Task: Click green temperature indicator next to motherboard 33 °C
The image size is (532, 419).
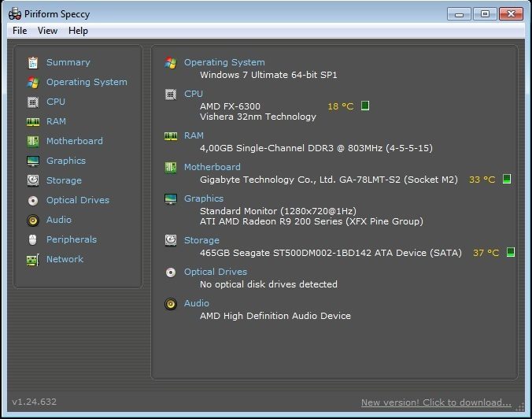Action: point(507,179)
